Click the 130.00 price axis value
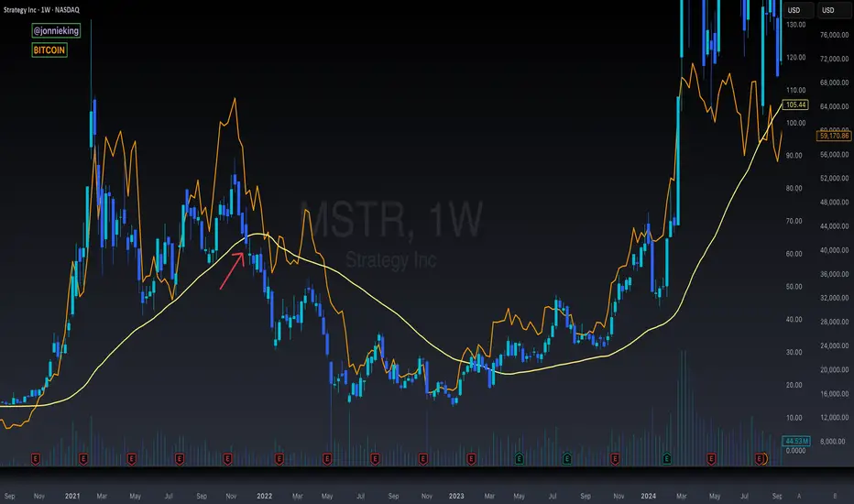The width and height of the screenshot is (854, 504). point(795,25)
